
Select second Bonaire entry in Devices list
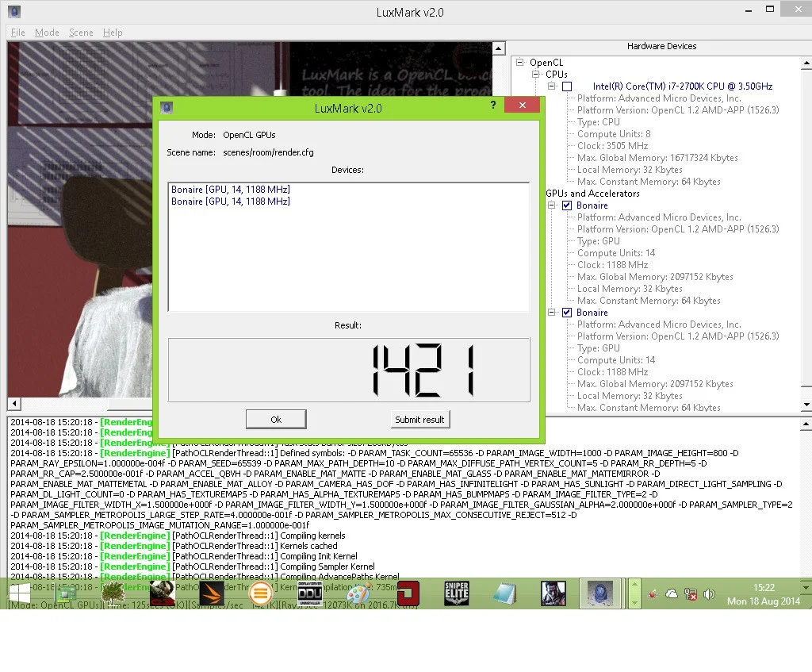coord(231,202)
